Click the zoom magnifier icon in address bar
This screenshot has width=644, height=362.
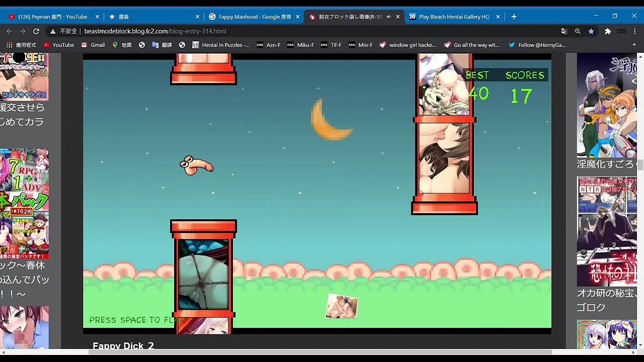[x=578, y=31]
